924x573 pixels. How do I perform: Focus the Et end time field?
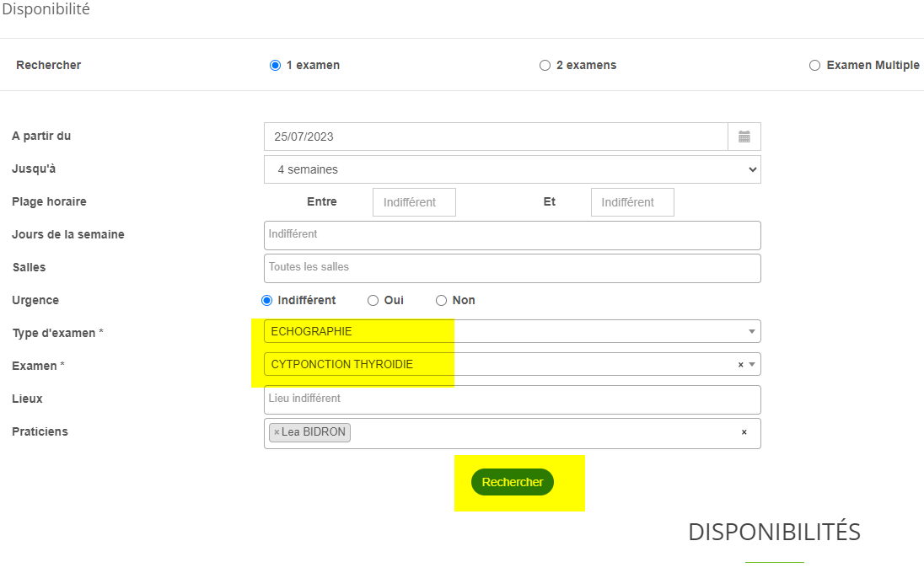(x=632, y=202)
